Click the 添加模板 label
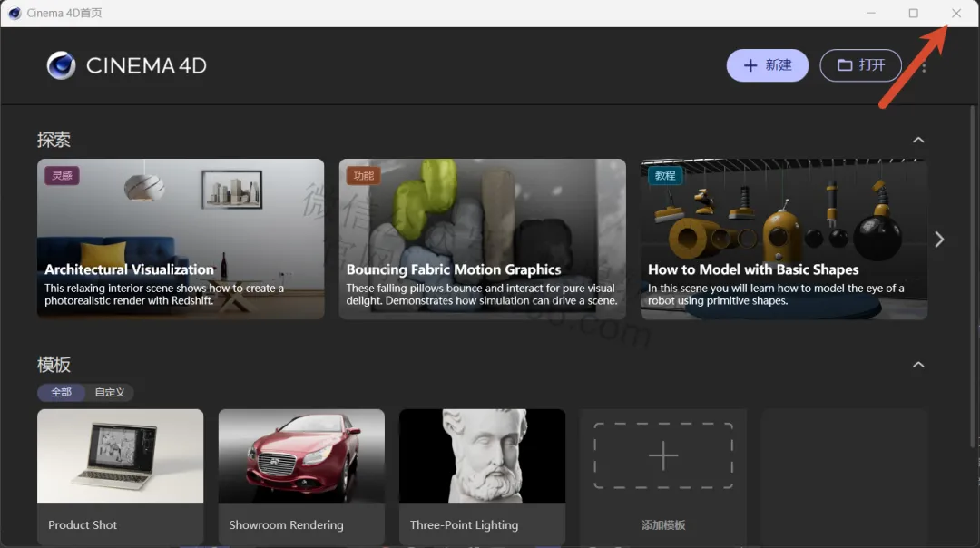Screen dimensions: 980x548 point(663,525)
